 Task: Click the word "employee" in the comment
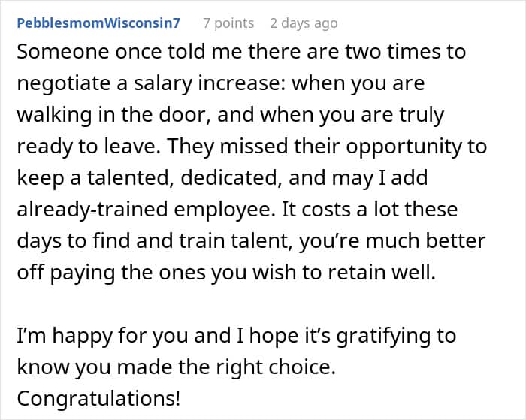click(222, 210)
